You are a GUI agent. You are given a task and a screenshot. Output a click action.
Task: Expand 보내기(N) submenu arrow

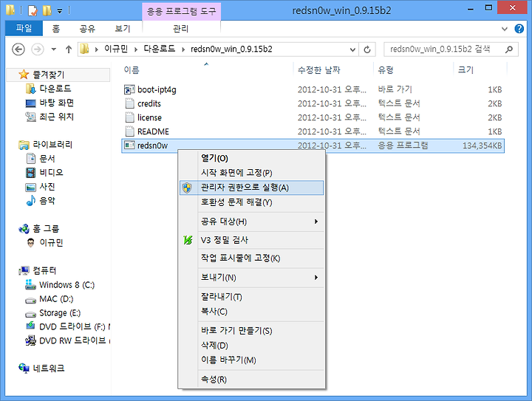(x=316, y=277)
